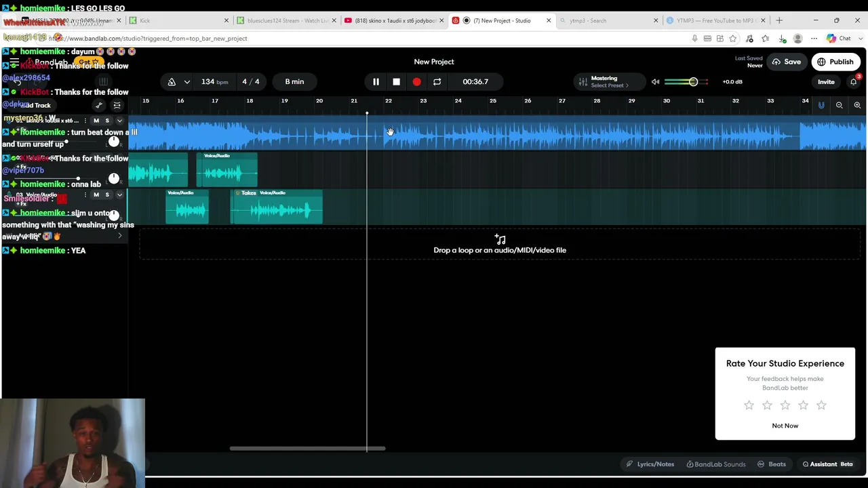The height and width of the screenshot is (488, 868).
Task: Select the blue beat waveform clip
Action: (498, 133)
